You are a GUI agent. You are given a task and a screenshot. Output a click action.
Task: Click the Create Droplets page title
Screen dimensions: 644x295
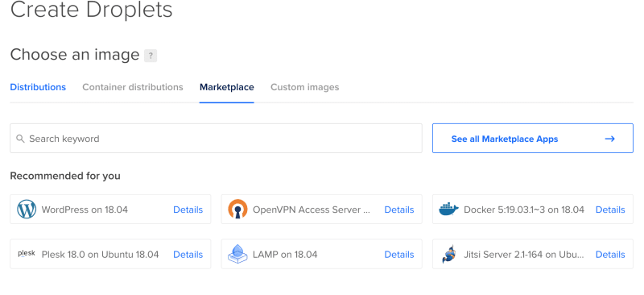91,10
